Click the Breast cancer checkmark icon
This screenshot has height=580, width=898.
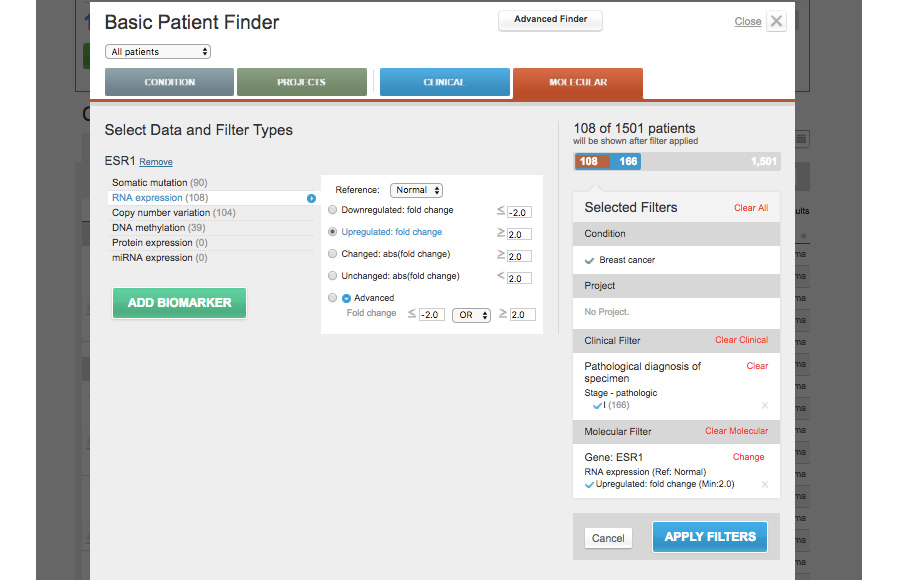coord(590,260)
